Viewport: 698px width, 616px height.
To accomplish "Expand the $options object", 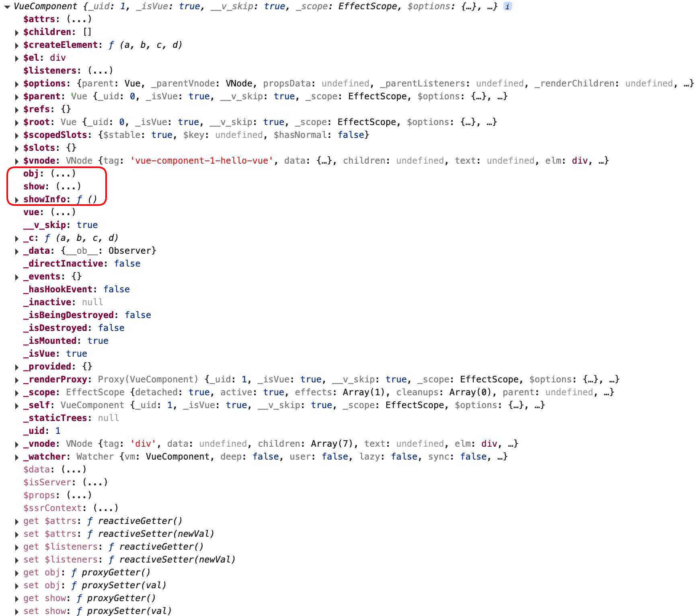I will tap(16, 84).
